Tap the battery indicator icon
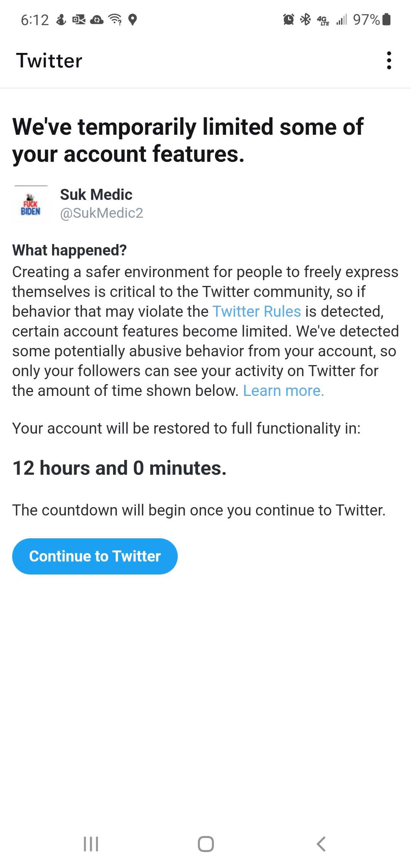The width and height of the screenshot is (411, 868). [x=387, y=19]
